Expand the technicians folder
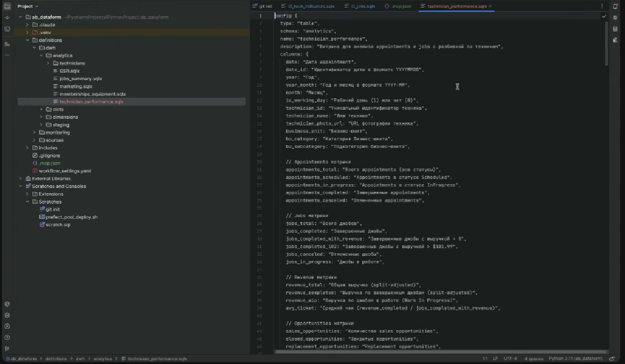 (48, 63)
